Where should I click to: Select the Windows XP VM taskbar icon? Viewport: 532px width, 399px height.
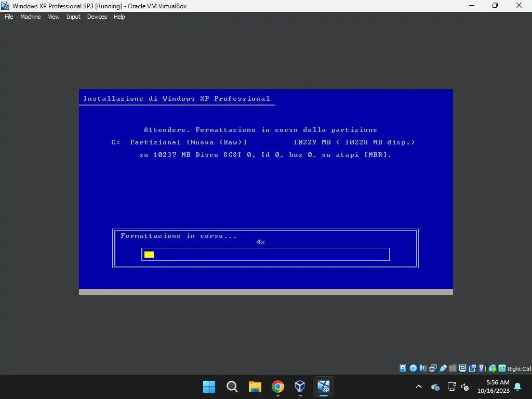click(323, 387)
